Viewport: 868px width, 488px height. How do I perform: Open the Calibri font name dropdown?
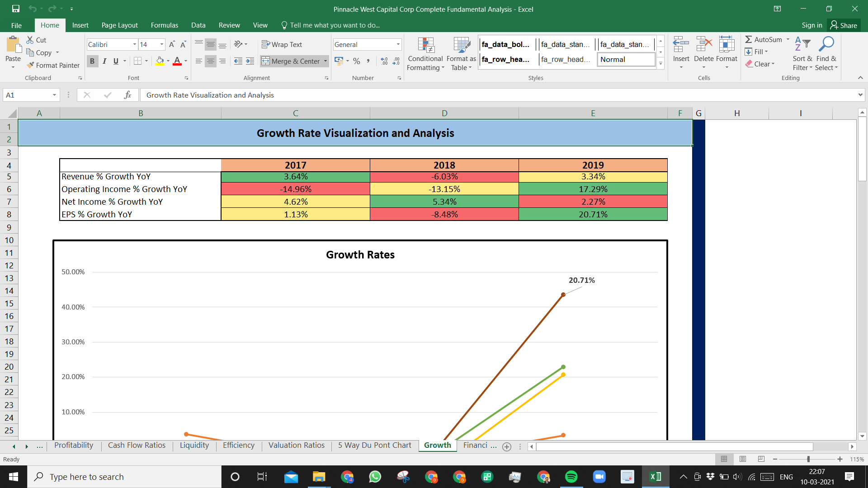(x=134, y=44)
